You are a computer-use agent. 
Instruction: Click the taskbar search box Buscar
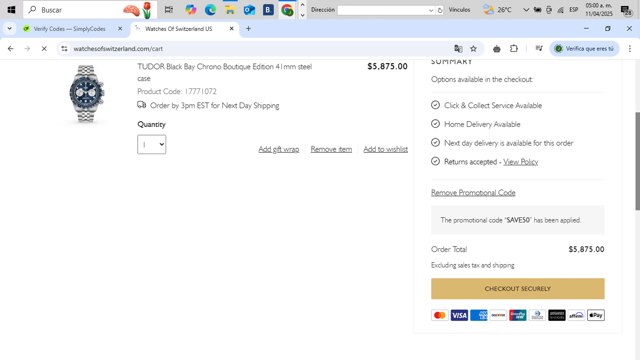tap(90, 10)
